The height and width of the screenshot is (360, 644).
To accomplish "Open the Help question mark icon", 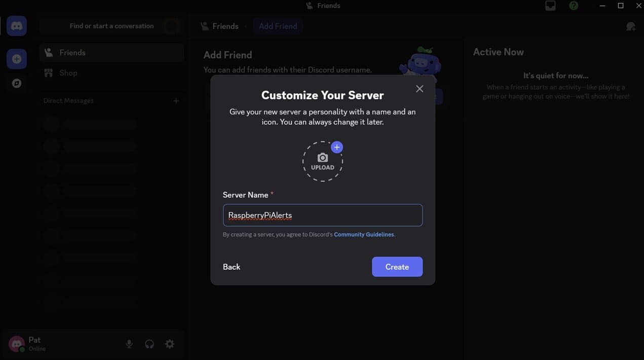I will [574, 6].
